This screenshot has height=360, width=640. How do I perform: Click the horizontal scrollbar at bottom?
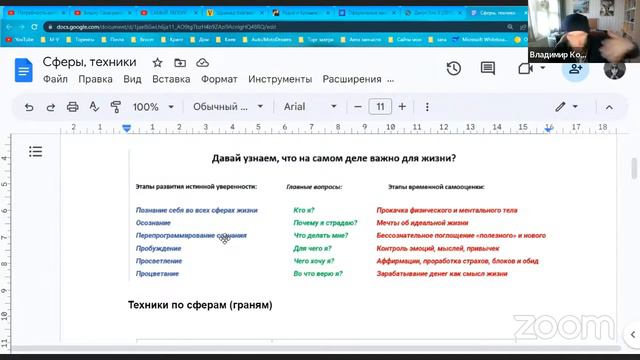click(x=316, y=349)
